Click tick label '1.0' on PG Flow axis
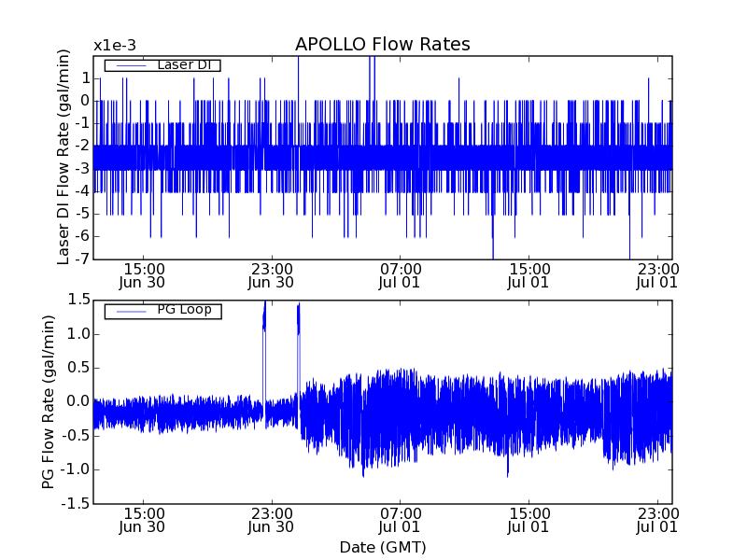The width and height of the screenshot is (747, 560). 78,334
